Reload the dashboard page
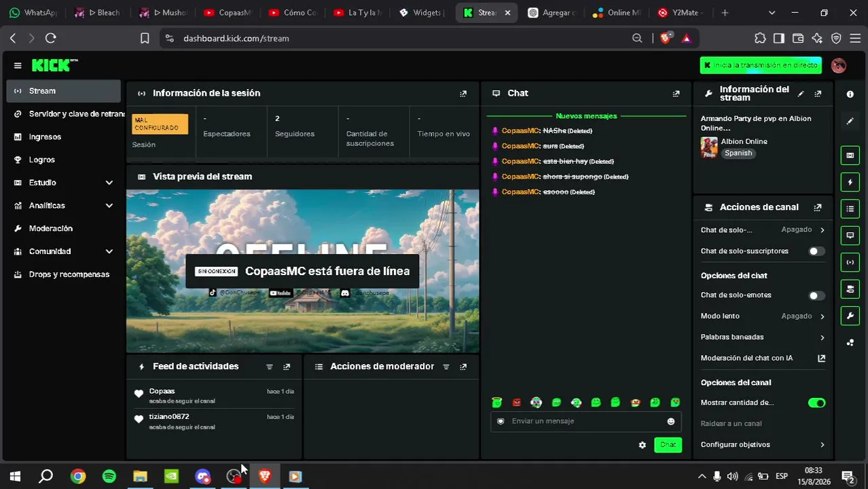Screen dimensions: 868x489 coord(50,39)
